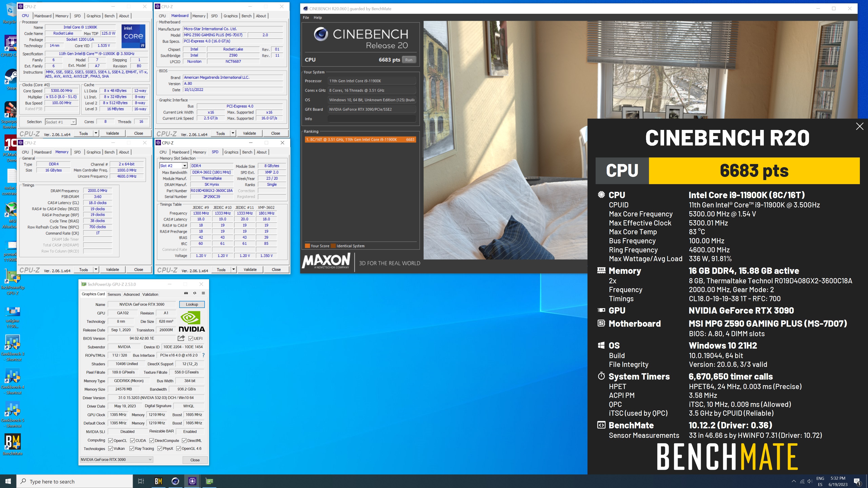Click the Run button next to CPU score
This screenshot has height=488, width=868.
[409, 60]
